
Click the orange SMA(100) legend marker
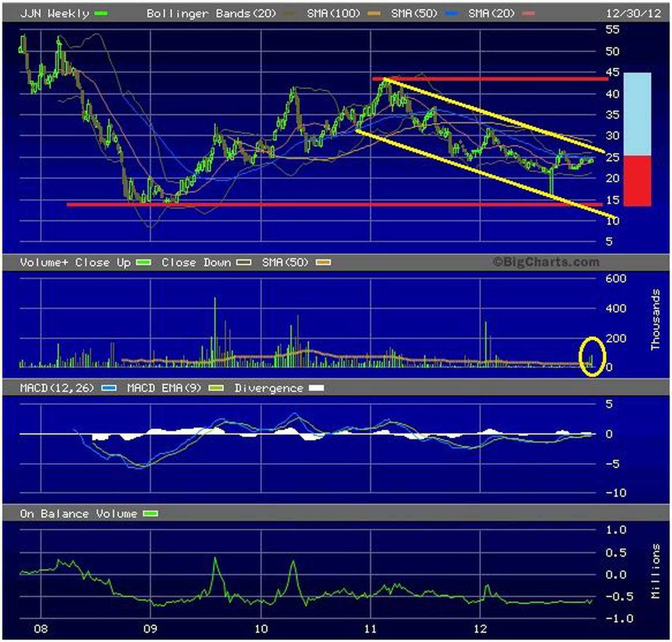tap(373, 14)
